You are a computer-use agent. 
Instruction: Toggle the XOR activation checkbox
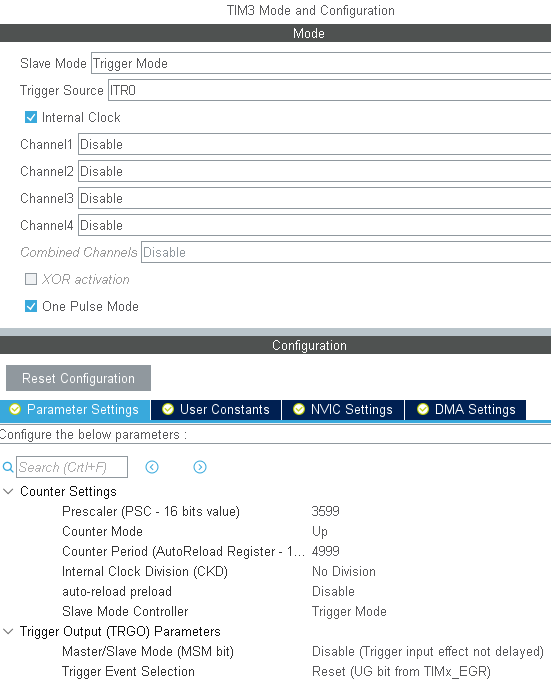[x=31, y=279]
